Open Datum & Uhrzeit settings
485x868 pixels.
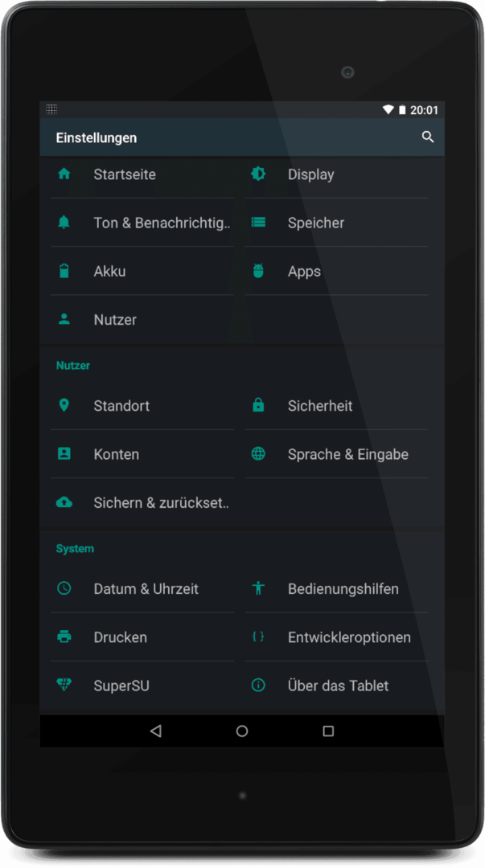tap(142, 588)
